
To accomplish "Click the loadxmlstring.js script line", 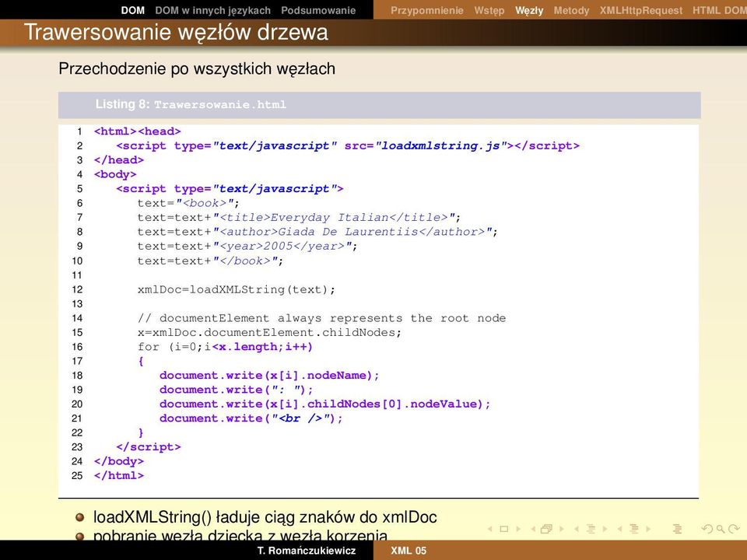I will (x=348, y=145).
